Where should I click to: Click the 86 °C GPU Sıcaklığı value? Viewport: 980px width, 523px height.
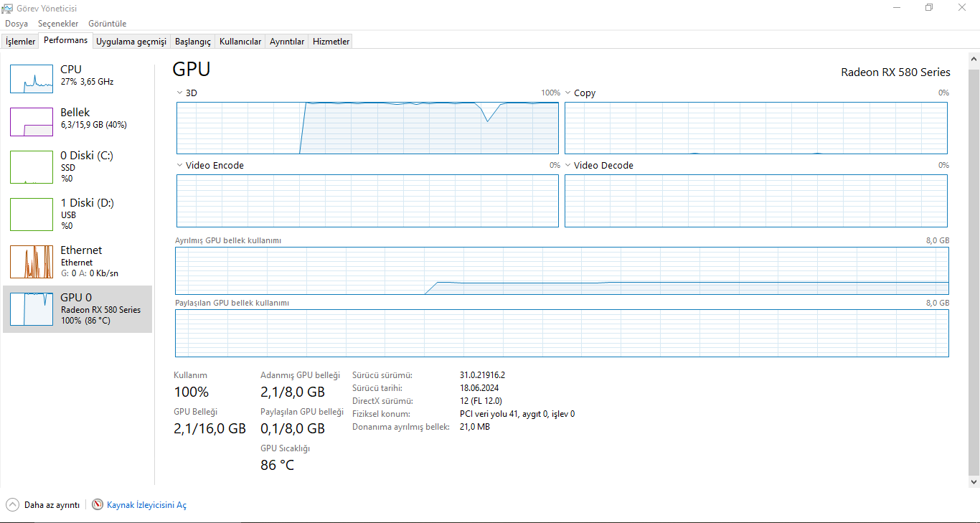tap(277, 465)
